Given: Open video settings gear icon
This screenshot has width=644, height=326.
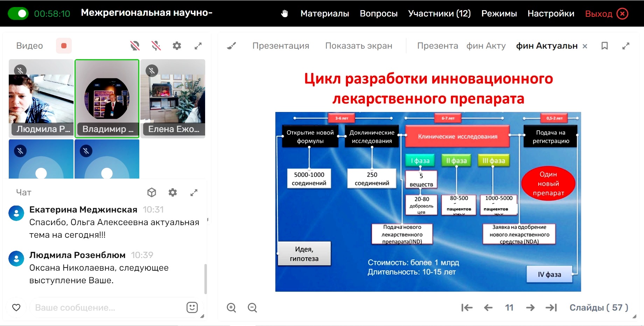Looking at the screenshot, I should point(177,46).
